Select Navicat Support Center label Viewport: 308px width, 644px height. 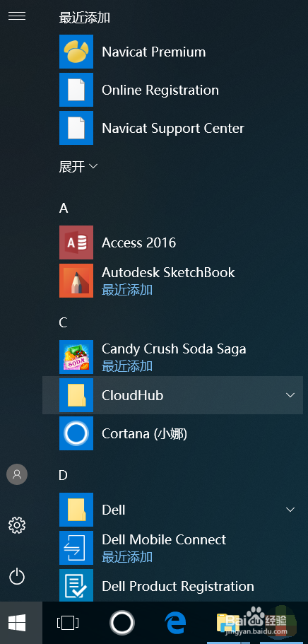click(173, 129)
